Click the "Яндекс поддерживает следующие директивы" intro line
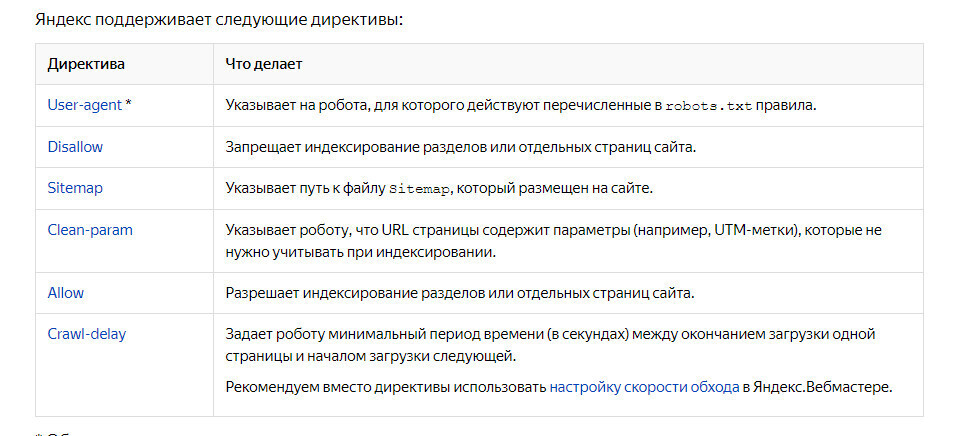The height and width of the screenshot is (436, 955). [219, 20]
